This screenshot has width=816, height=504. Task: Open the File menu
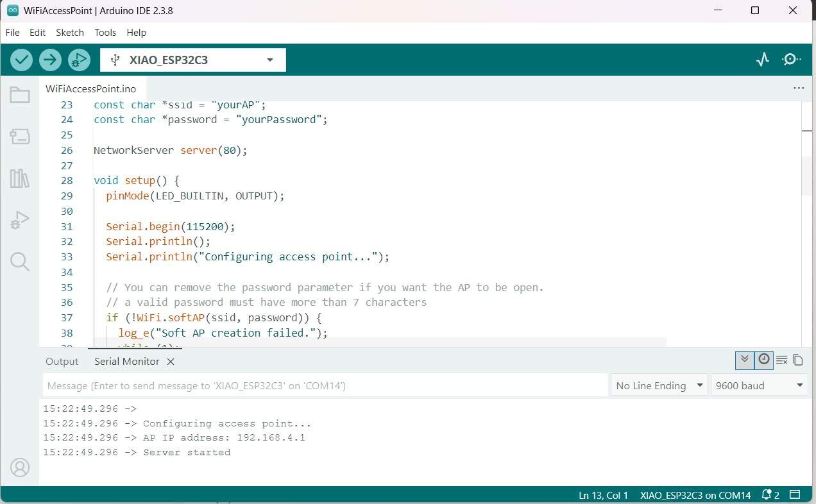pyautogui.click(x=13, y=32)
